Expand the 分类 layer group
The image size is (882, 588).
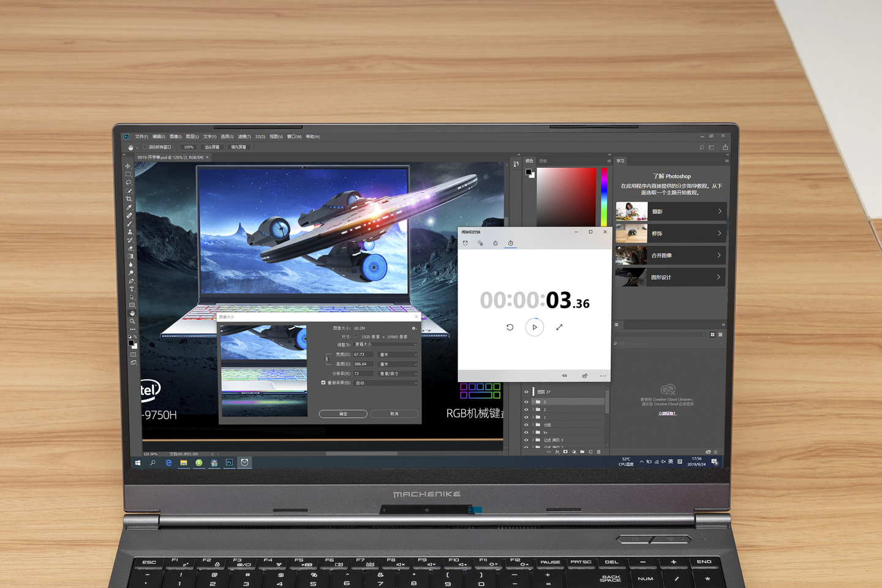(533, 424)
